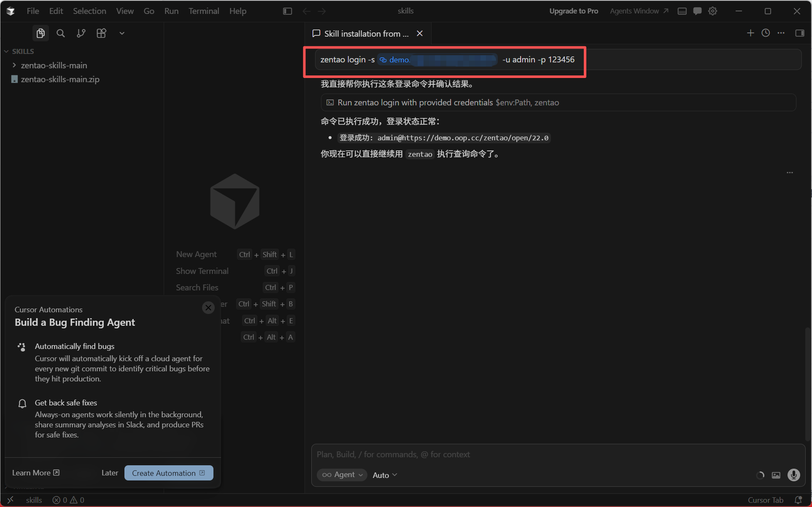Open the Auto model dropdown
Image resolution: width=812 pixels, height=507 pixels.
385,475
